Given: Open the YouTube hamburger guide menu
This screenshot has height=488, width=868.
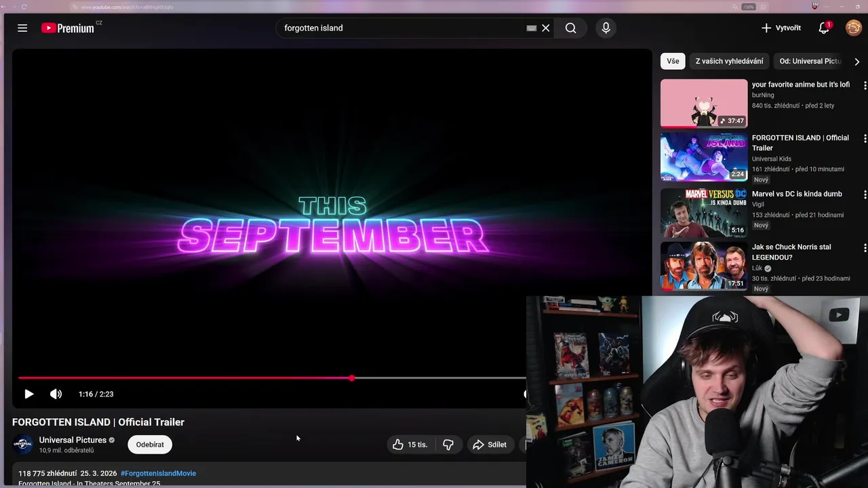Looking at the screenshot, I should (x=22, y=28).
